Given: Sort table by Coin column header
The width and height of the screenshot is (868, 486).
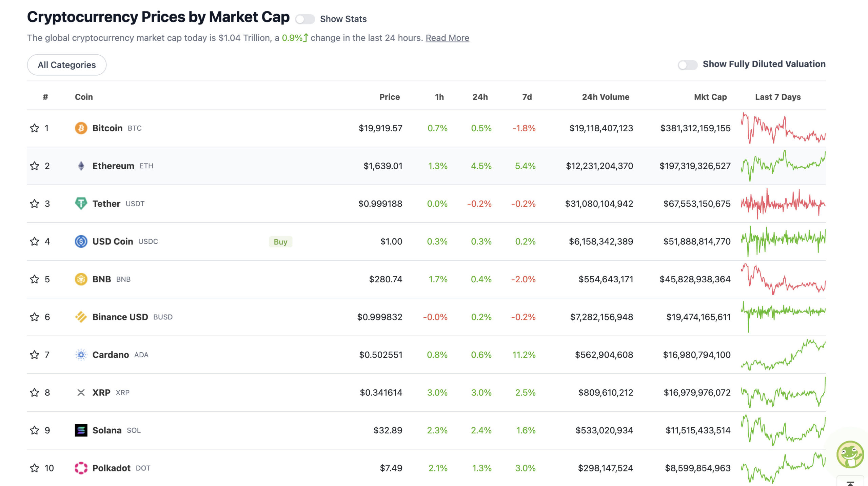Looking at the screenshot, I should click(84, 97).
